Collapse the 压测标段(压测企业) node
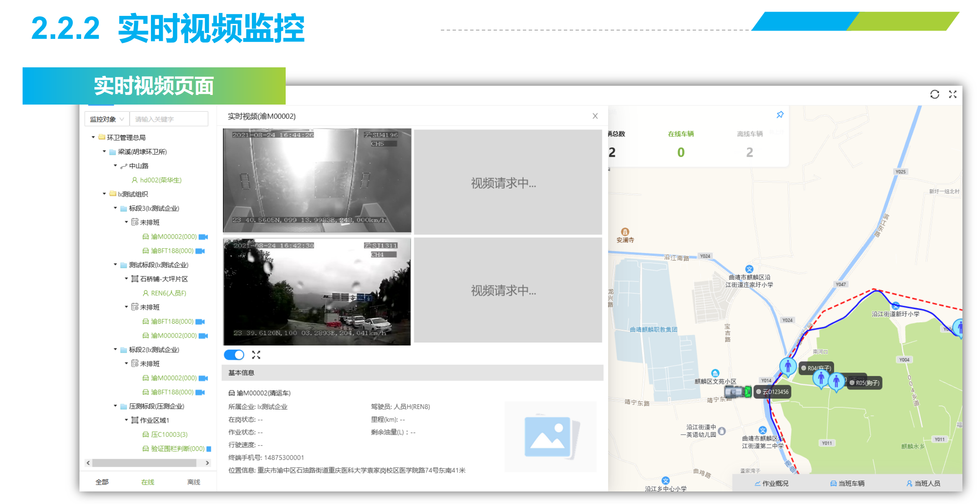Viewport: 980px width, 504px height. [x=115, y=406]
